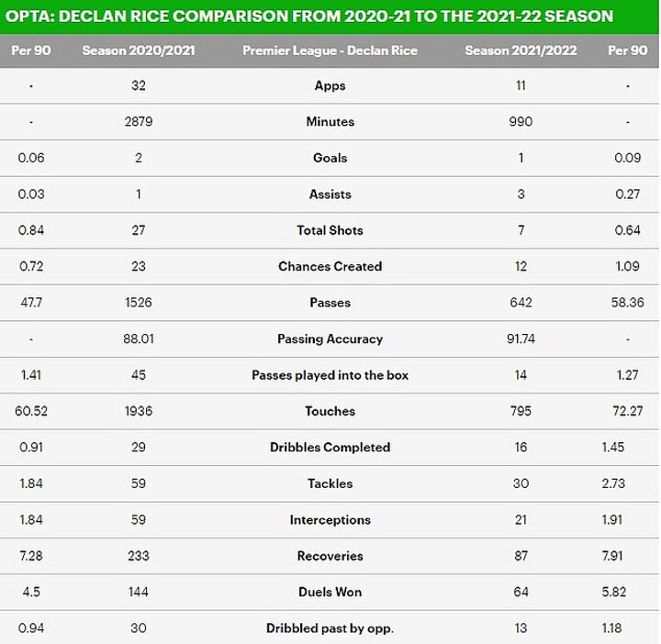Click the Duels Won row label
The width and height of the screenshot is (661, 644).
click(330, 593)
